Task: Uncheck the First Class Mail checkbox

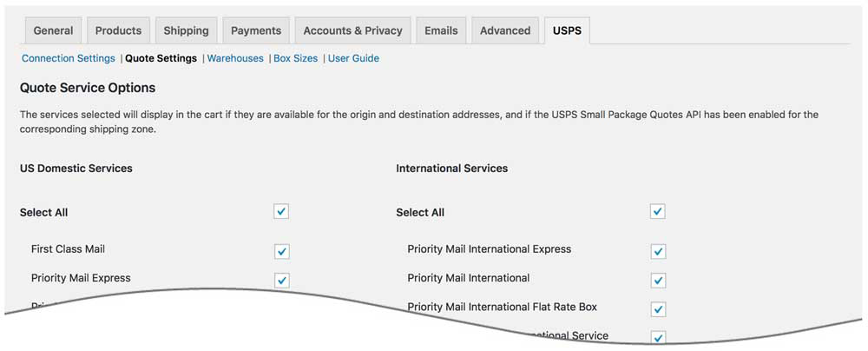Action: (281, 251)
